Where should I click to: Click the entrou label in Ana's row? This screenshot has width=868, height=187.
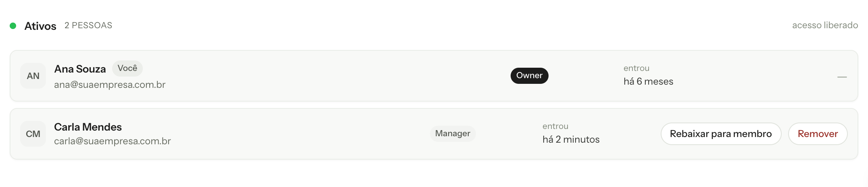coord(636,68)
